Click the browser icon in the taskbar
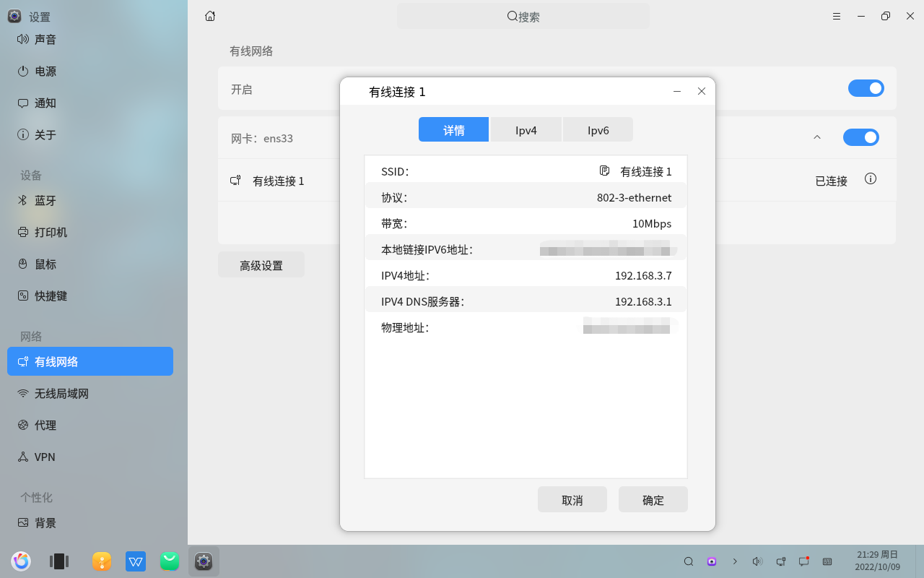 pyautogui.click(x=21, y=561)
